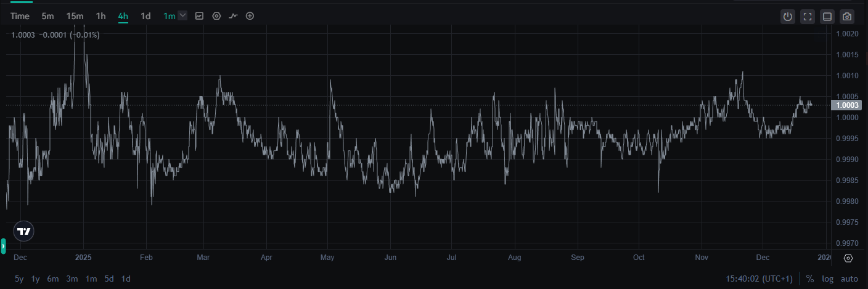This screenshot has width=868, height=289.
Task: Toggle log scale mode
Action: coord(827,279)
